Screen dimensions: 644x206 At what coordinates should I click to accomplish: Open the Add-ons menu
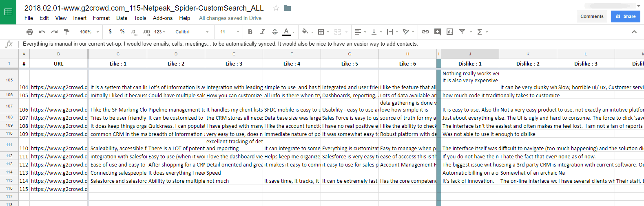(163, 18)
